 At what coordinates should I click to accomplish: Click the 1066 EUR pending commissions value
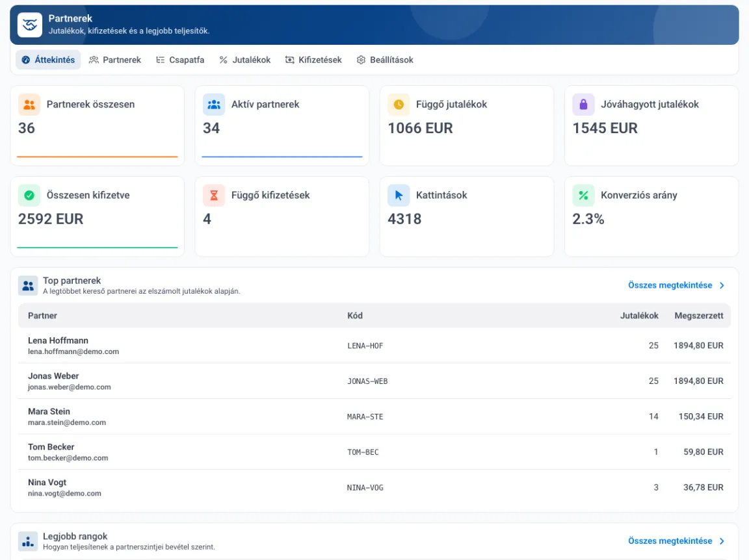pos(421,129)
